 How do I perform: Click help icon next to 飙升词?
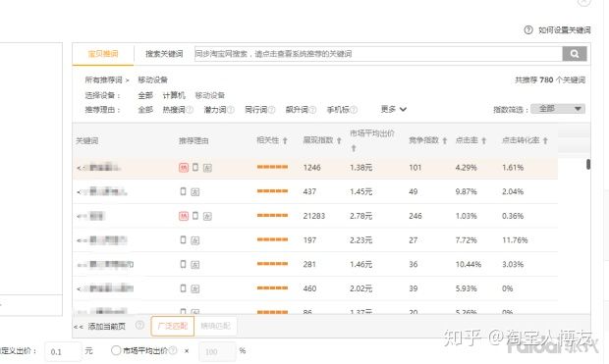pyautogui.click(x=312, y=110)
